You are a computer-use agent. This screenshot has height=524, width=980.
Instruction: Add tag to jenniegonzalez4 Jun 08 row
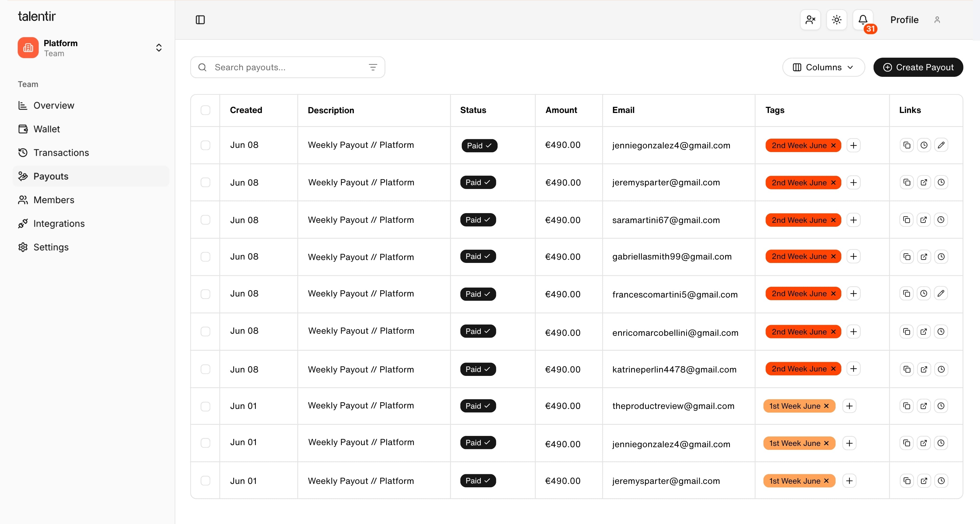coord(854,146)
